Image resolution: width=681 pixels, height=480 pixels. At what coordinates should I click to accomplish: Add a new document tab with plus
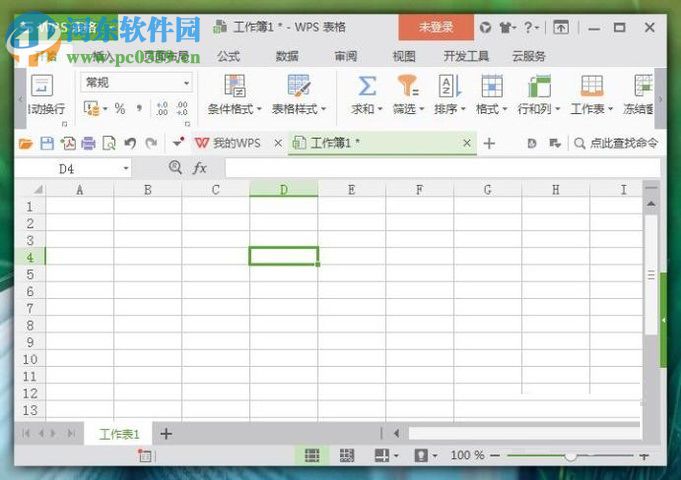[x=489, y=143]
